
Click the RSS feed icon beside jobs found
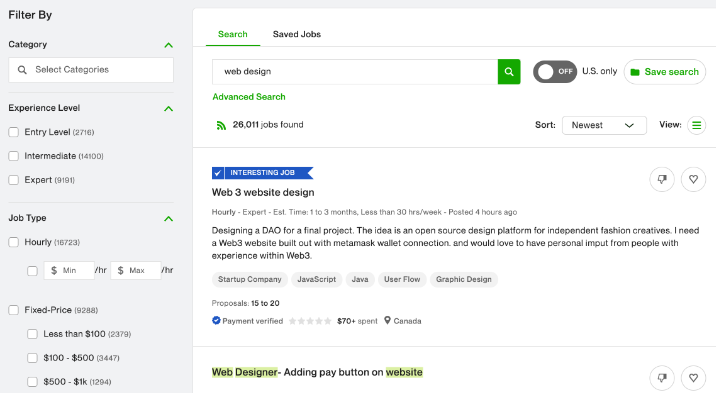point(221,125)
